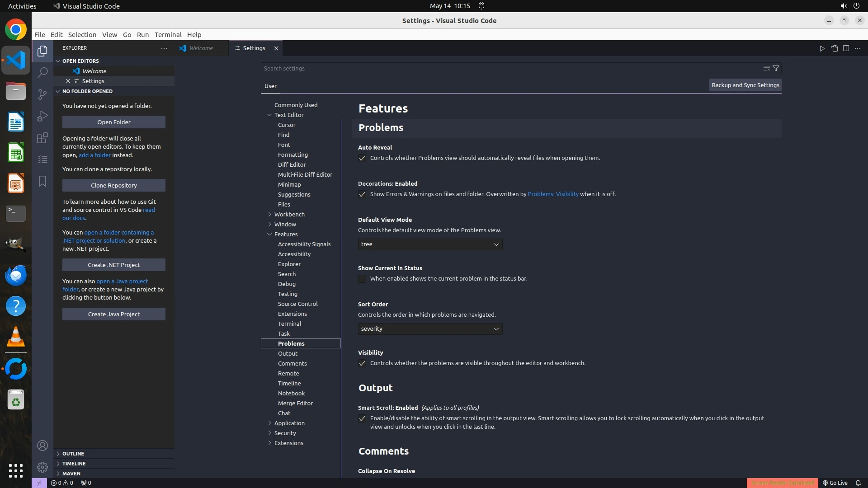The image size is (868, 488).
Task: Click the Problems: Visibility link
Action: (553, 194)
